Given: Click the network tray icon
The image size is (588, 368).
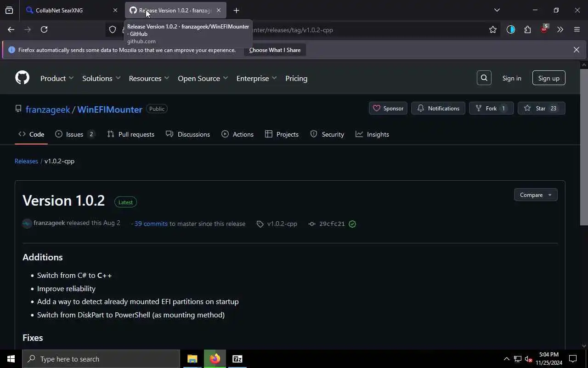Looking at the screenshot, I should tap(517, 359).
